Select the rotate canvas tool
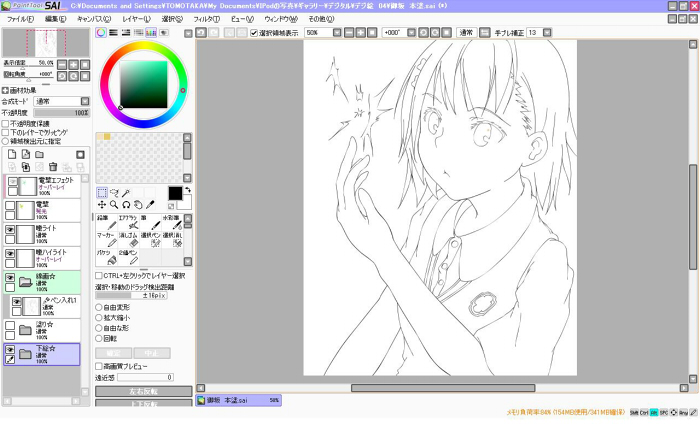Screen dimensions: 700x437 pos(126,204)
